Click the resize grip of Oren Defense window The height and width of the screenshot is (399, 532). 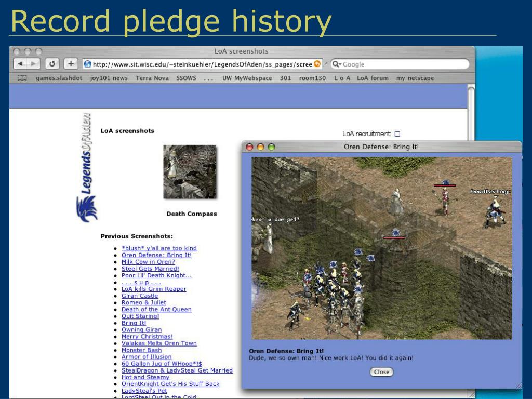(x=518, y=385)
